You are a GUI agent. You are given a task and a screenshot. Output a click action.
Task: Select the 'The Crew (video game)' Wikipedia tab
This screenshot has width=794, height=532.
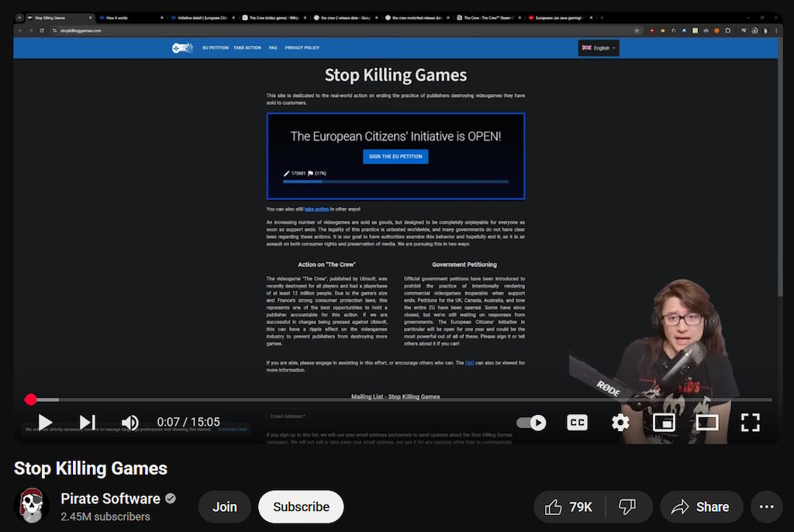[274, 18]
